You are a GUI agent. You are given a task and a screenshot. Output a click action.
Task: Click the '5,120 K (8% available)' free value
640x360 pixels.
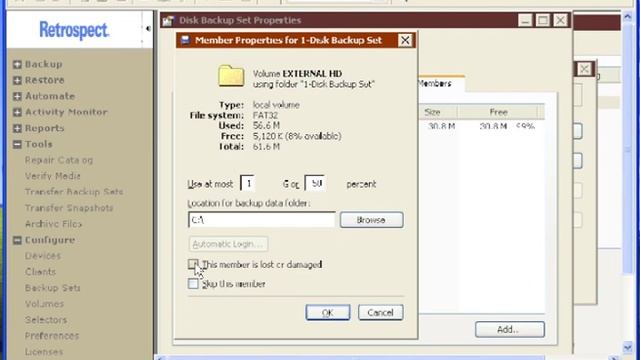297,136
